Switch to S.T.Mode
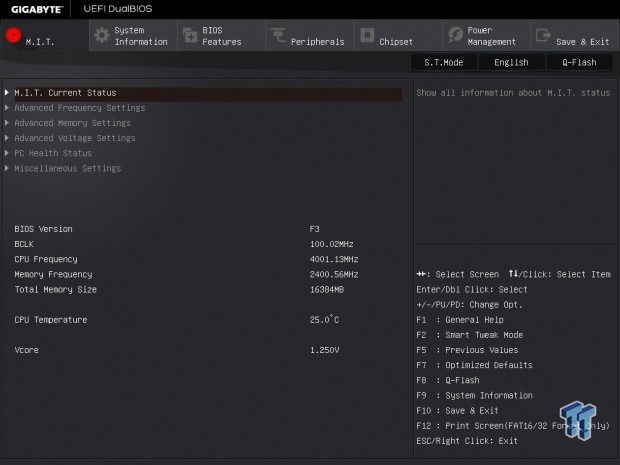 click(444, 62)
